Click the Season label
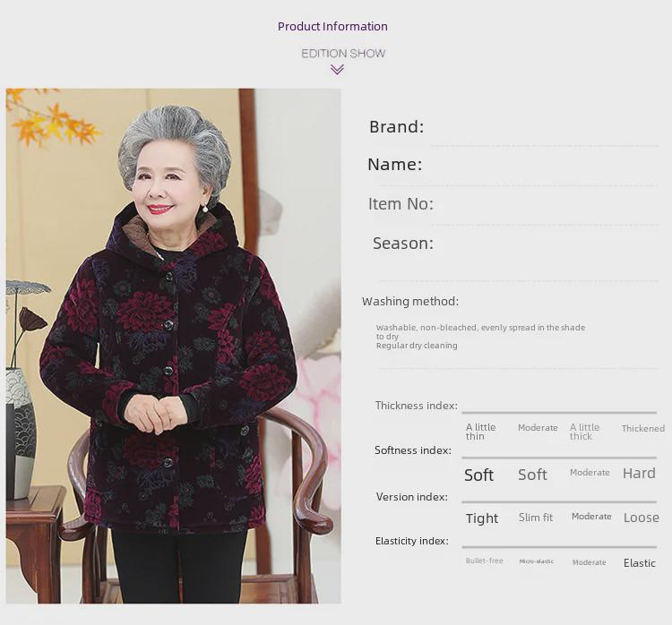This screenshot has height=625, width=672. (402, 244)
